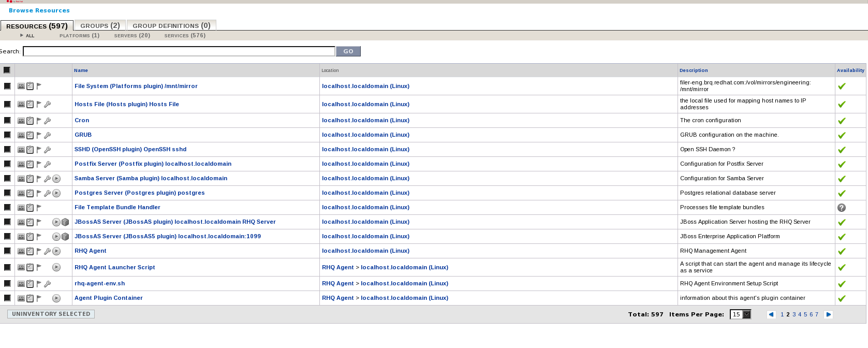The height and width of the screenshot is (348, 868).
Task: Open content package icon for JBossAS RHQ Server row
Action: point(65,222)
